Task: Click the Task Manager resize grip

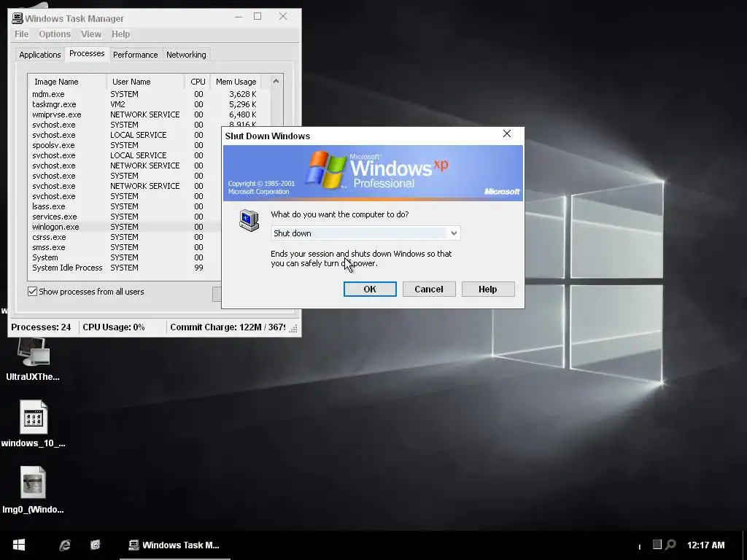Action: [x=293, y=329]
